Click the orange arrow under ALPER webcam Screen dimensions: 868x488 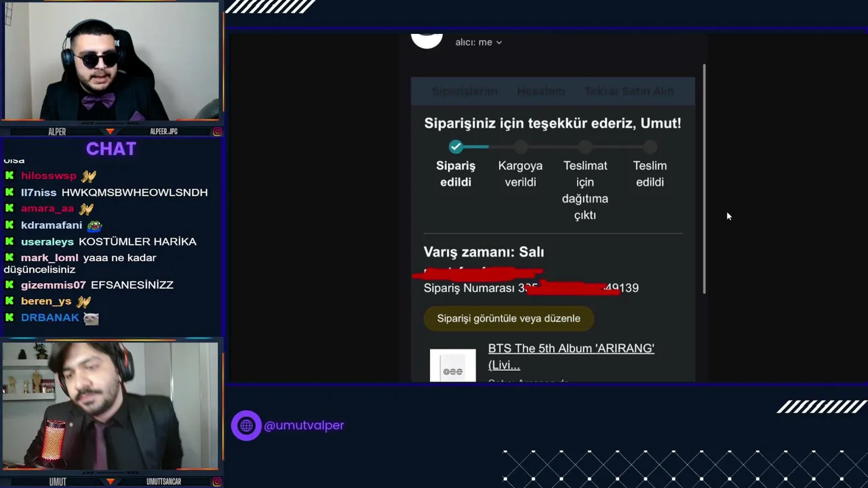110,131
